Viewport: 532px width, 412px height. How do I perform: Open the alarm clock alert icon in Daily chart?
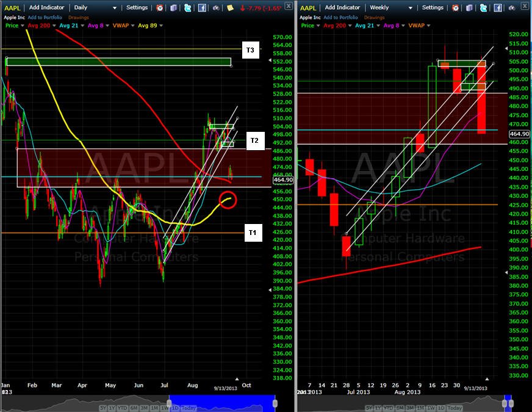[160, 7]
